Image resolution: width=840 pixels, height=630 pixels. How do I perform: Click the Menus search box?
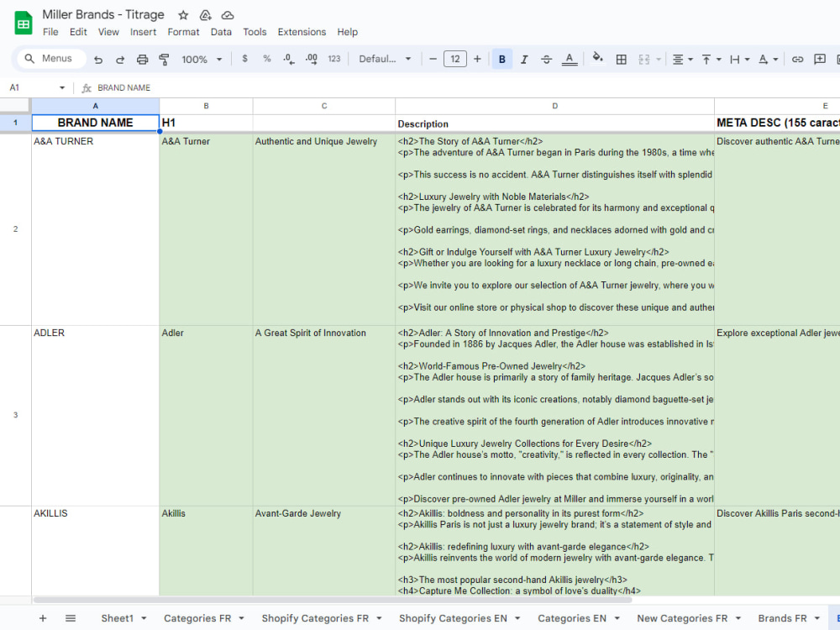(51, 59)
